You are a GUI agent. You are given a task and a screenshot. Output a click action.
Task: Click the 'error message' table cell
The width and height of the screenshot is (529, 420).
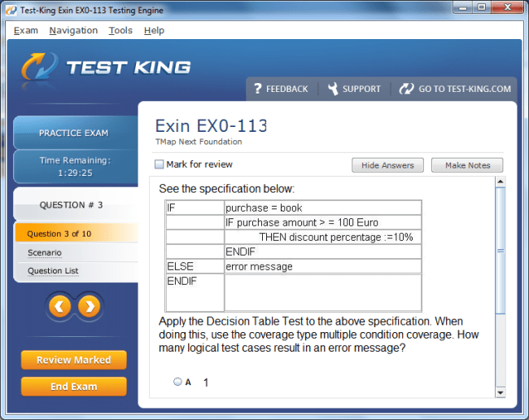tap(323, 266)
